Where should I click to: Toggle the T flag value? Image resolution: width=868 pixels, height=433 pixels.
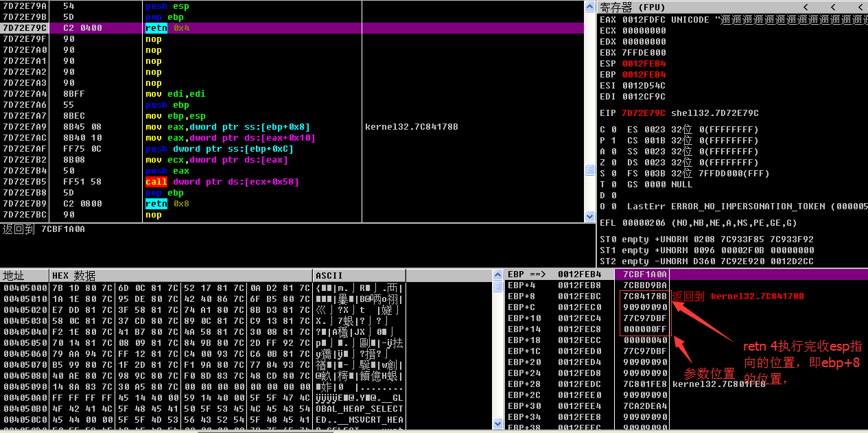[611, 185]
